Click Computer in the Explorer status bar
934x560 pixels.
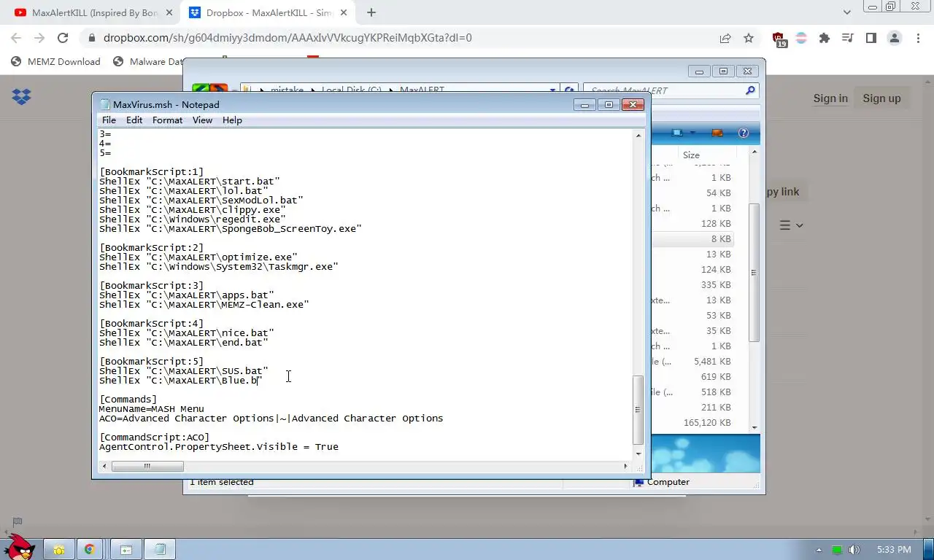click(x=668, y=482)
